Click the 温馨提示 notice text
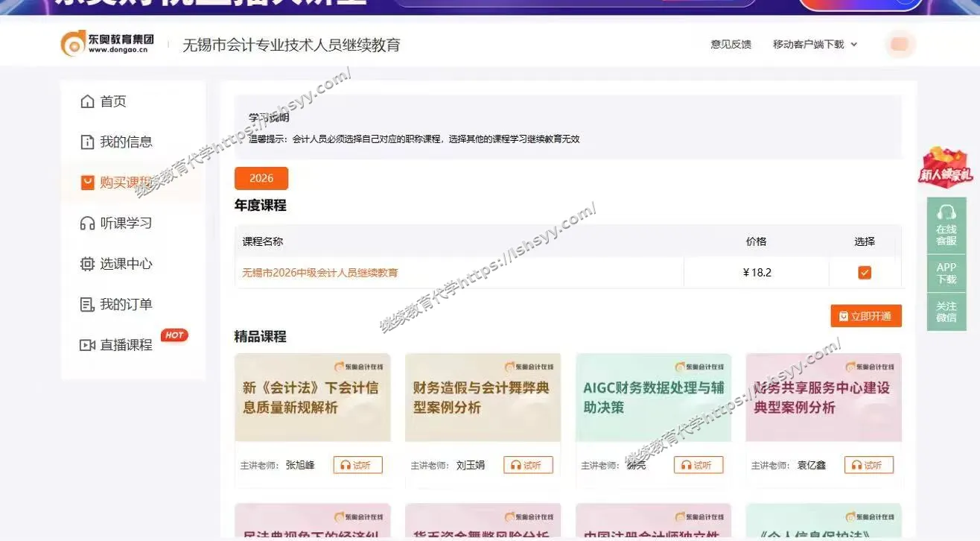 tap(414, 139)
